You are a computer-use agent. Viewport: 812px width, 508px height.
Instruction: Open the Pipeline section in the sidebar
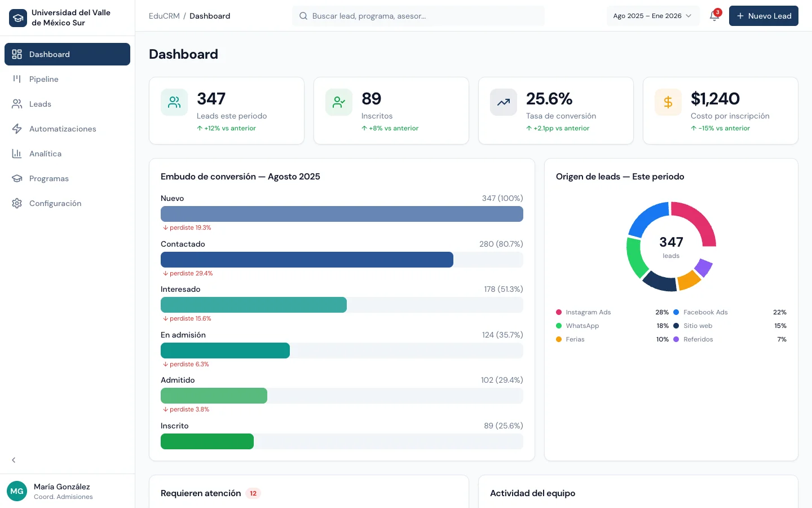coord(43,79)
